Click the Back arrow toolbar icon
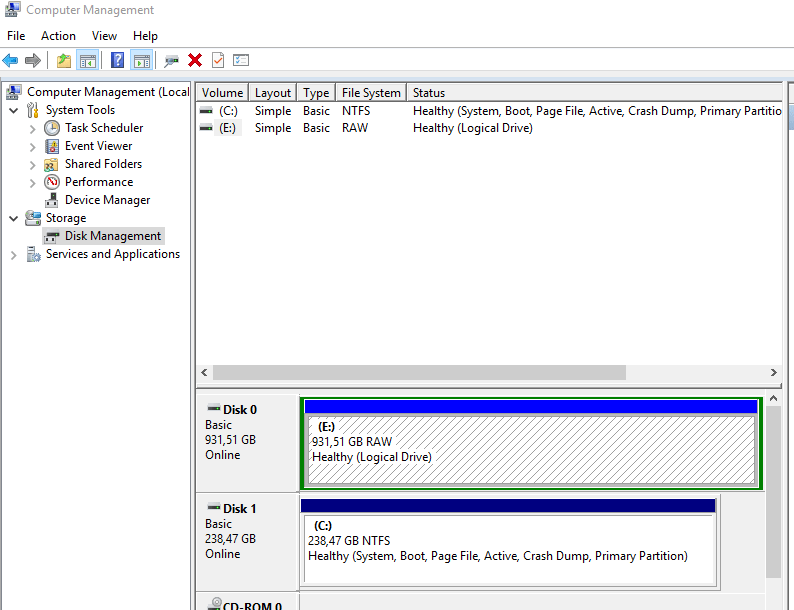The height and width of the screenshot is (610, 794). pyautogui.click(x=10, y=61)
